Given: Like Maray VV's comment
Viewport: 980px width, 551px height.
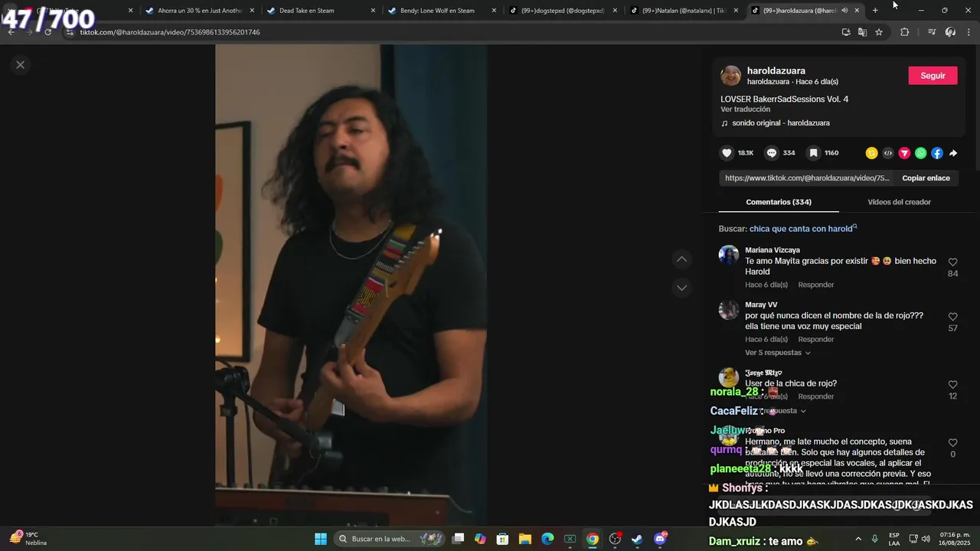Looking at the screenshot, I should 952,317.
